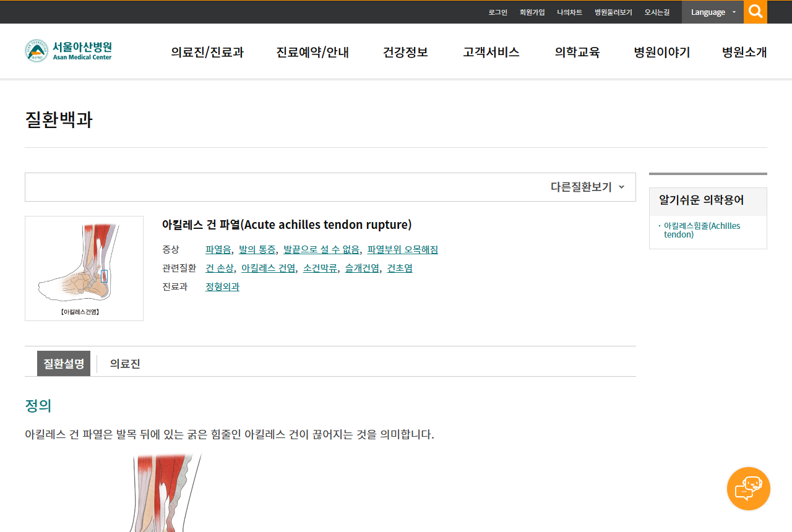Click the 발의 통증 symptom link
The image size is (792, 532).
pyautogui.click(x=257, y=250)
